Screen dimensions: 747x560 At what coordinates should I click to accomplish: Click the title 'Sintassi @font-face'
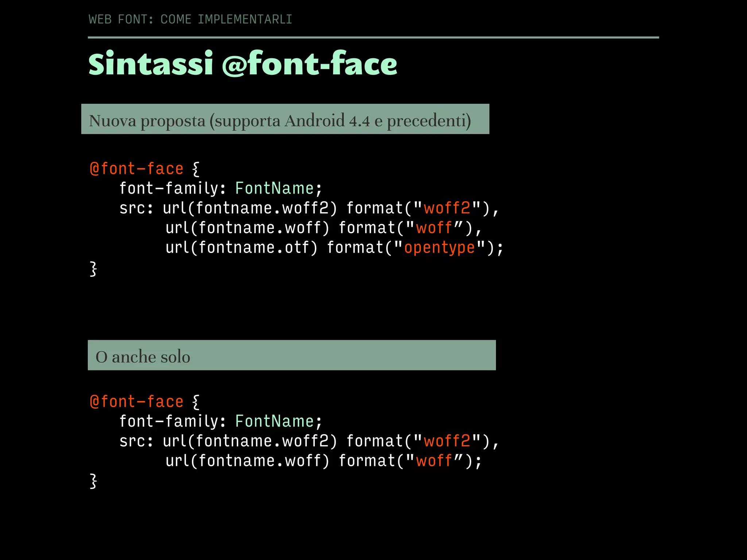243,63
